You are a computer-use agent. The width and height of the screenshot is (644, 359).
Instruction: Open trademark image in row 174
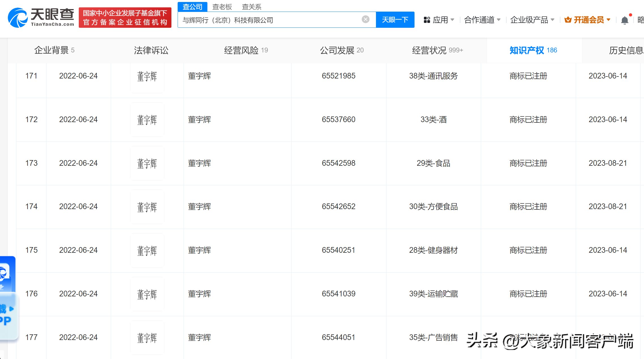[x=147, y=207]
